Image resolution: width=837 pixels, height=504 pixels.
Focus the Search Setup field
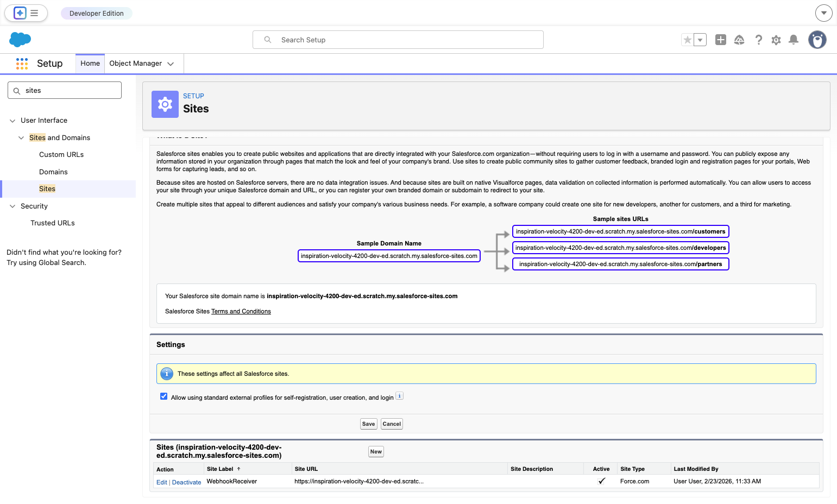click(398, 40)
